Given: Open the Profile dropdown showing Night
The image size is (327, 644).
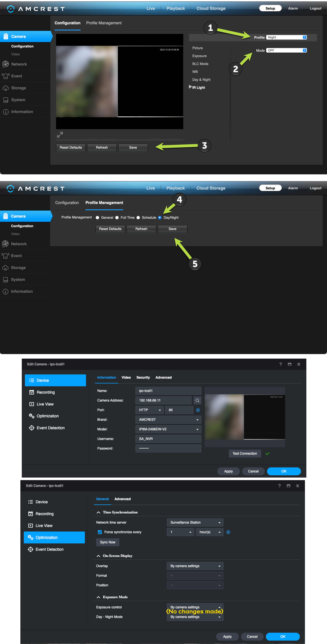Looking at the screenshot, I should click(x=286, y=37).
